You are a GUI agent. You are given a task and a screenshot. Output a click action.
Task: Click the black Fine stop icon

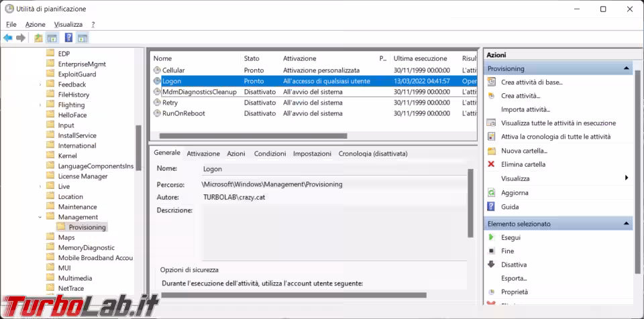click(491, 251)
